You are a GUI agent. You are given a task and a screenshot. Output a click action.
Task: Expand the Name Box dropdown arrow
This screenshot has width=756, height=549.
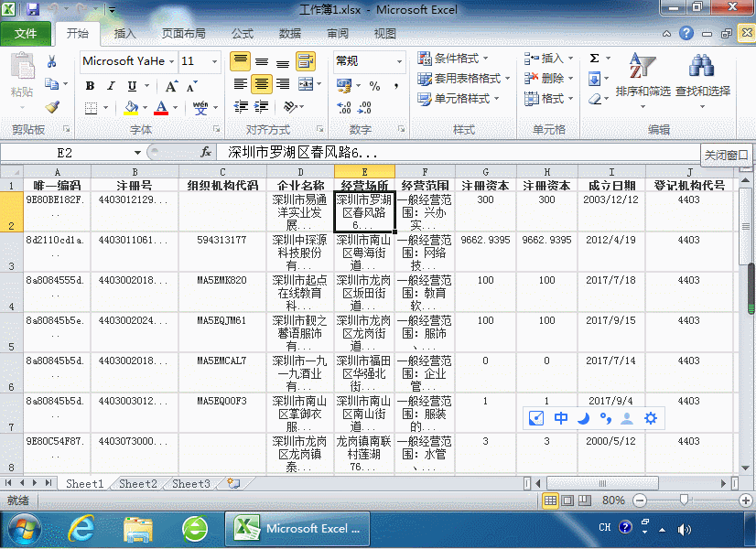[x=137, y=153]
